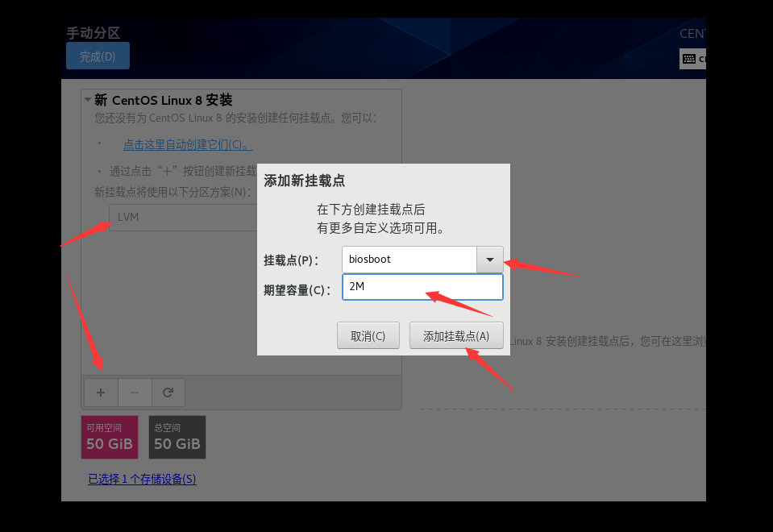Open the mount point dropdown arrow
The height and width of the screenshot is (532, 773).
pyautogui.click(x=490, y=260)
